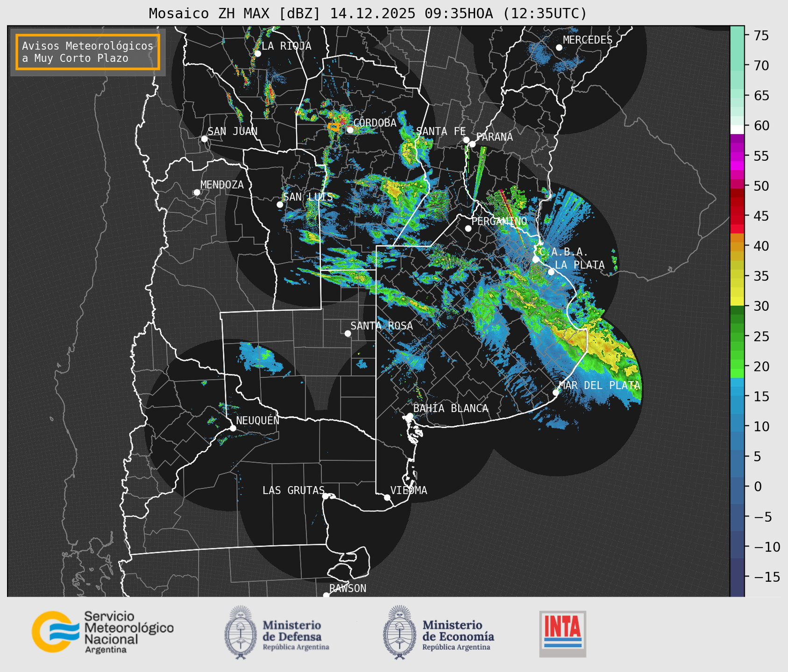Click the "−15" tick label on colorbar
The height and width of the screenshot is (672, 788).
(x=766, y=577)
